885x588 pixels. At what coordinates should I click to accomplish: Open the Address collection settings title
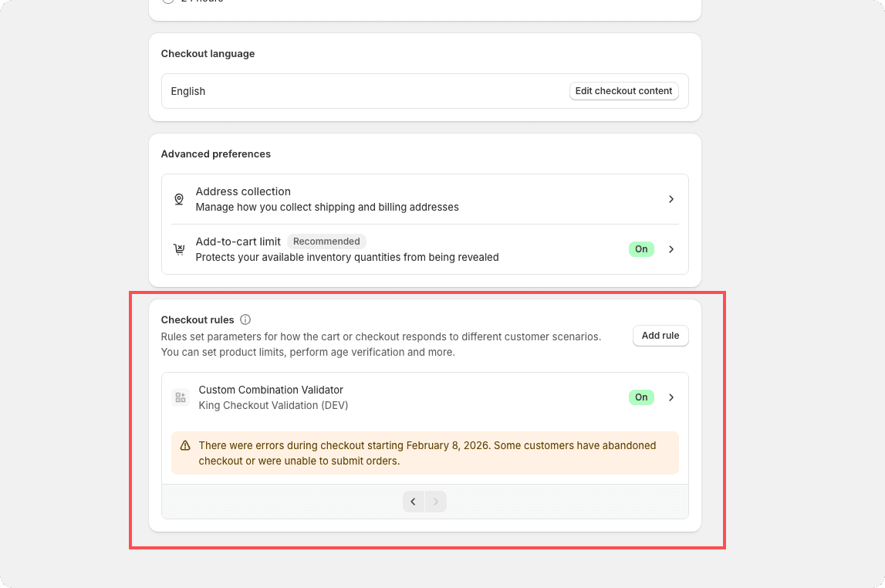[x=243, y=191]
